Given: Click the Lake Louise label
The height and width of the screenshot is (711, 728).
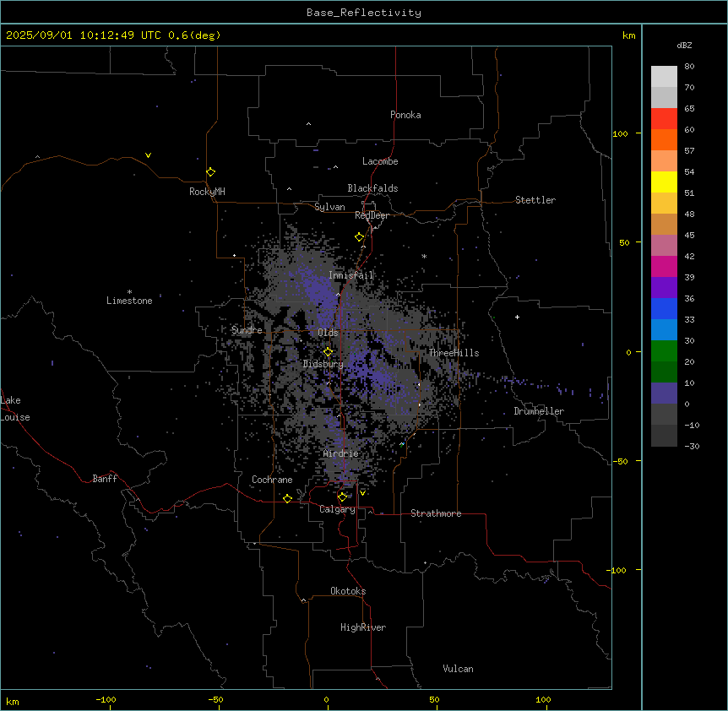Looking at the screenshot, I should pos(14,409).
